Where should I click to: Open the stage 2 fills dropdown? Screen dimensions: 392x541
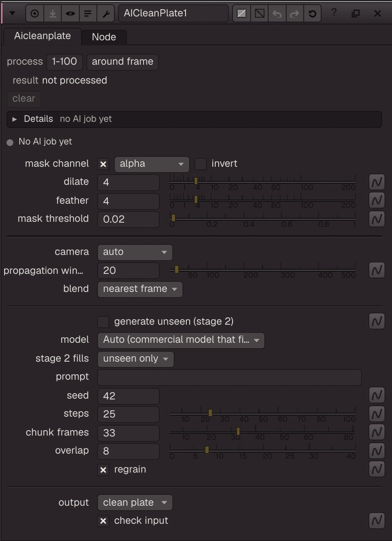tap(136, 359)
